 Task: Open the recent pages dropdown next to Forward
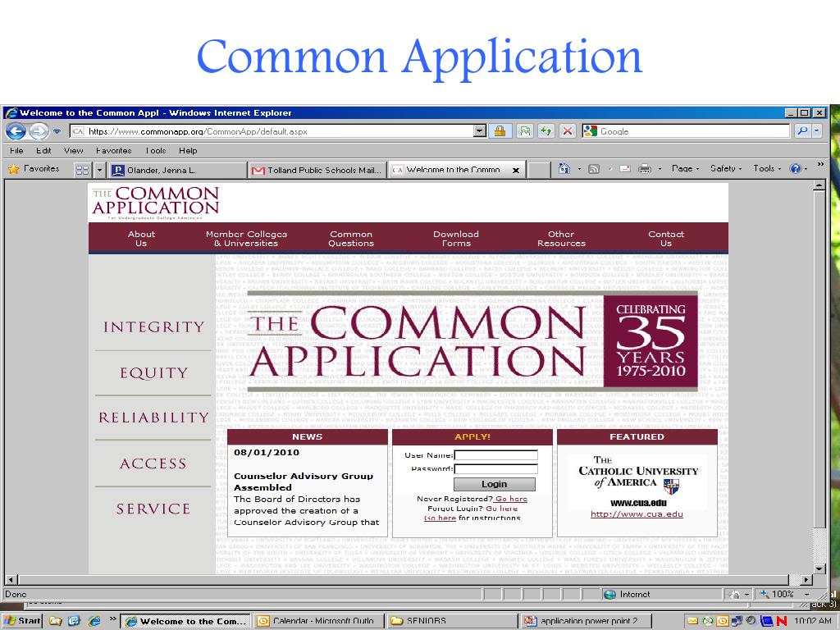pyautogui.click(x=57, y=132)
